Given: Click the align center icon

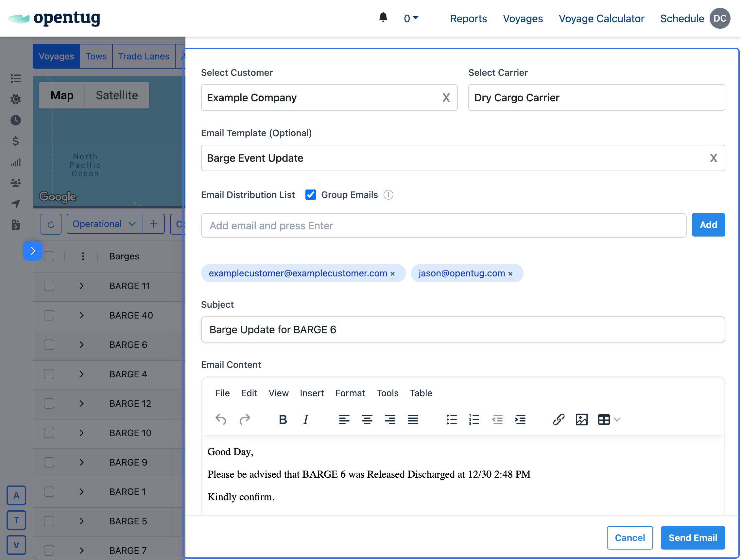Looking at the screenshot, I should coord(367,420).
